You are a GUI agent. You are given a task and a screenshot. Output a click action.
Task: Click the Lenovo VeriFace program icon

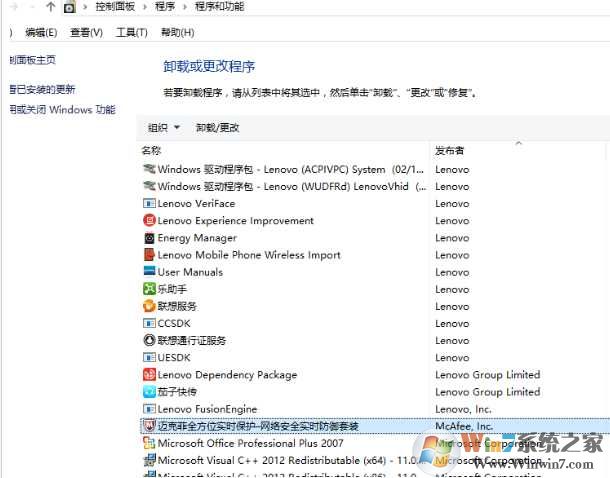tap(149, 203)
